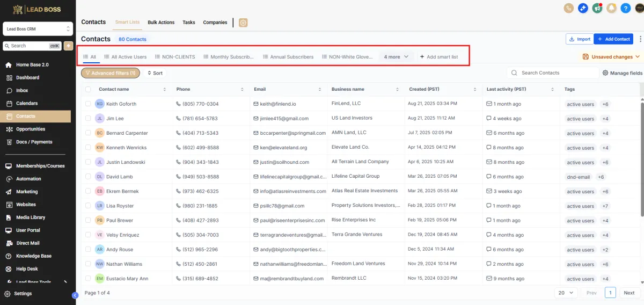This screenshot has width=644, height=305.
Task: Go to the Next page of contacts
Action: click(629, 293)
